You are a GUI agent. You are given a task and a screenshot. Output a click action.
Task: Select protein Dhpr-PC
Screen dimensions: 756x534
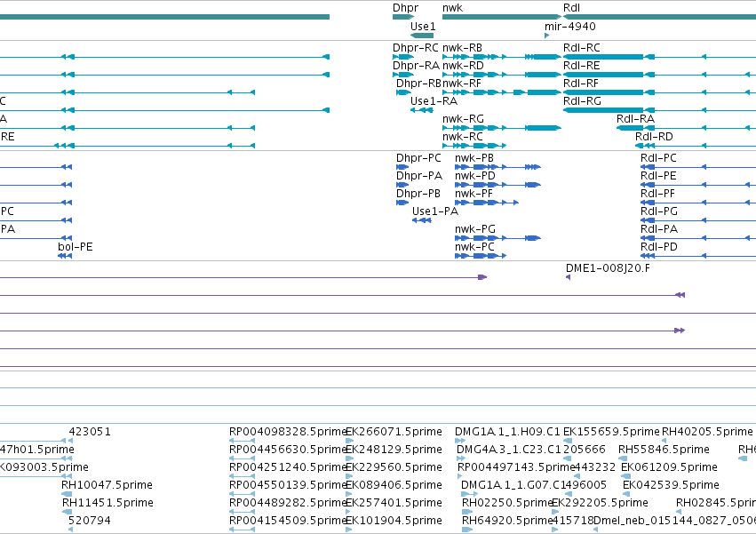402,167
